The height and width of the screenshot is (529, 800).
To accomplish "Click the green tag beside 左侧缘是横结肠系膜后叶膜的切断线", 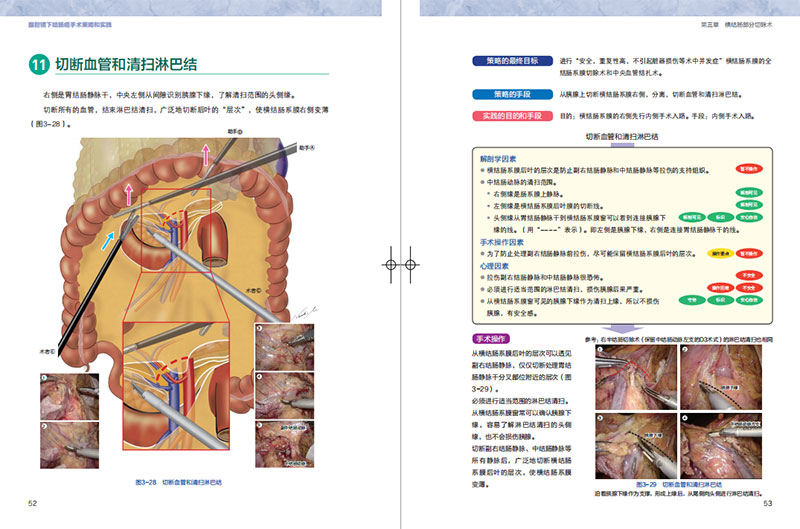I will (x=748, y=205).
